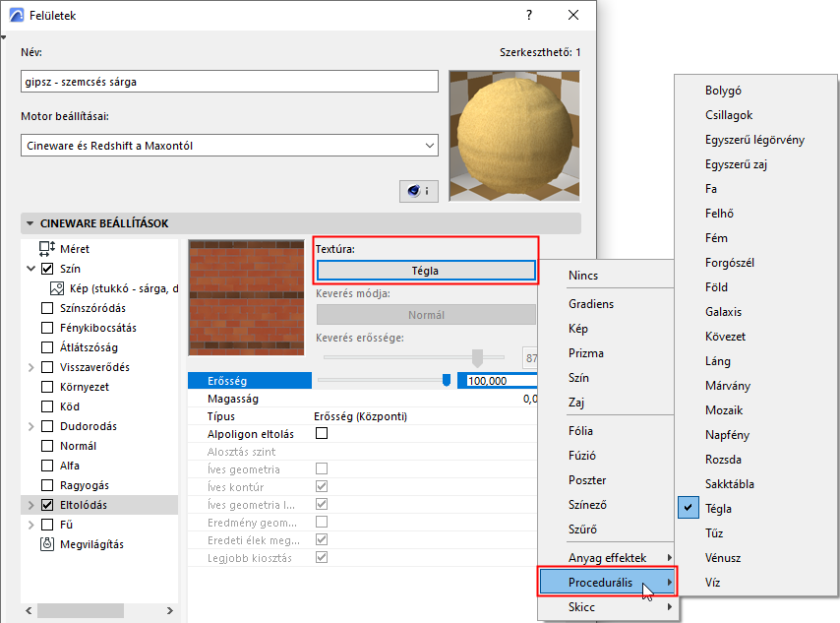Toggle the Szín checkbox
The height and width of the screenshot is (623, 840).
click(x=47, y=269)
